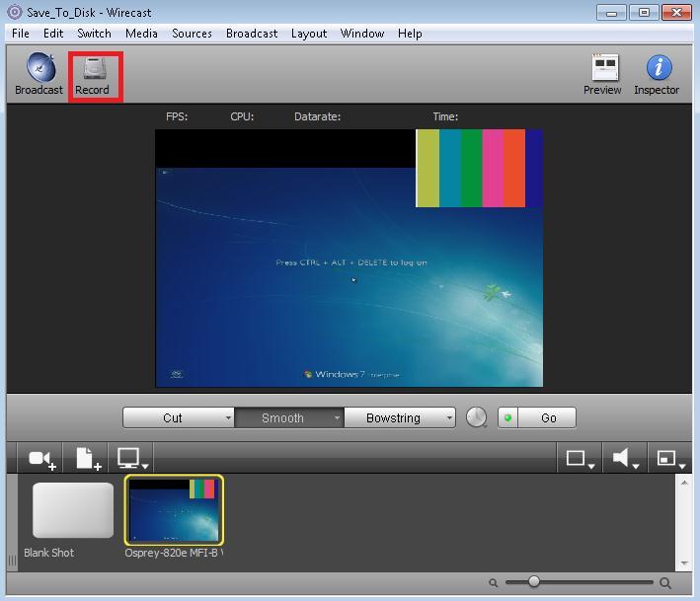Screen dimensions: 700x601
Task: Minimize the Wirecast window
Action: coord(611,13)
